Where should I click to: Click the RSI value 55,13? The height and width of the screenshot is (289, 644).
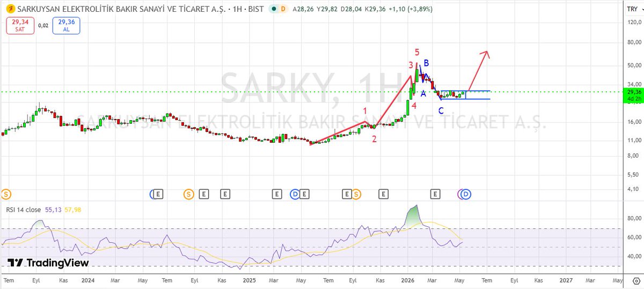click(x=53, y=209)
